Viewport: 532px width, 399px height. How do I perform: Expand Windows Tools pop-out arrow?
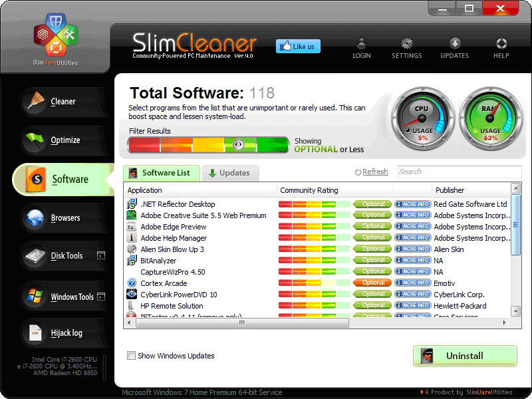101,297
